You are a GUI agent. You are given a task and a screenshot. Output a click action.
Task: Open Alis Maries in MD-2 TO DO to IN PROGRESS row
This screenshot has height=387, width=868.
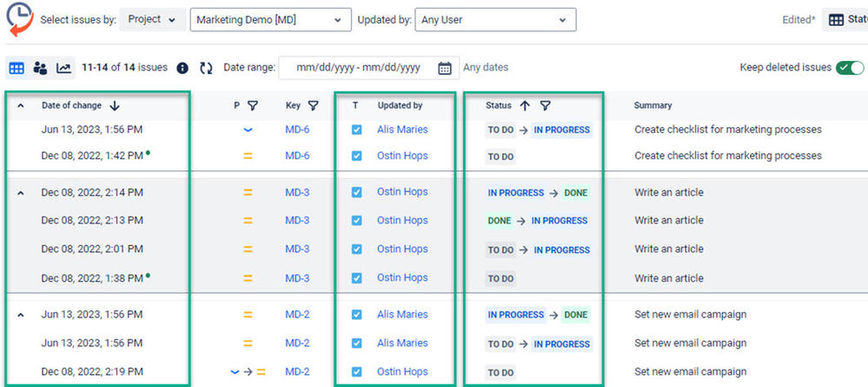point(402,344)
